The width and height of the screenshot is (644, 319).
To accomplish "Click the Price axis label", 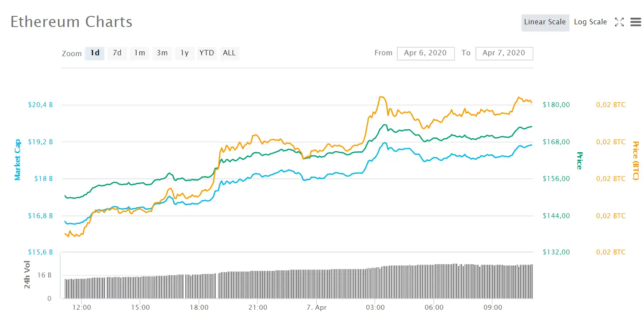I will 580,161.
